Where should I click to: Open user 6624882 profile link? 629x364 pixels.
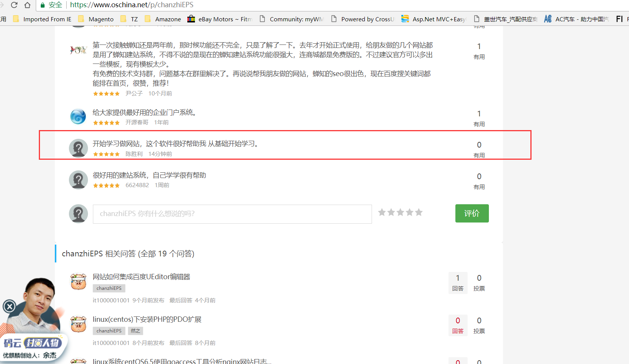coord(137,185)
